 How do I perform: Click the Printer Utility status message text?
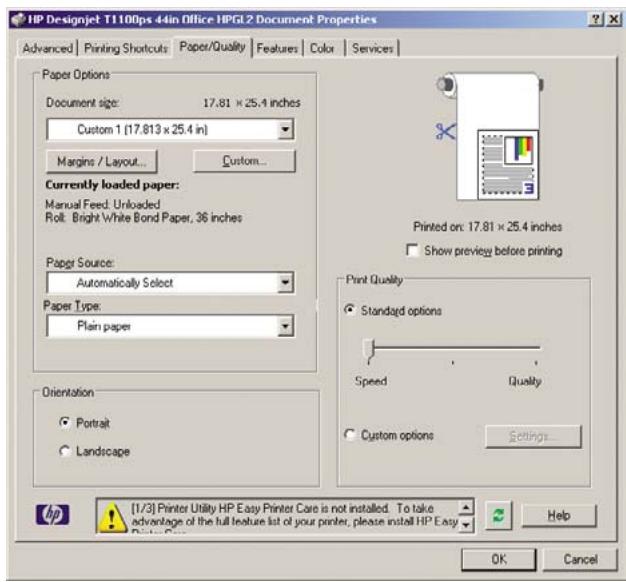[294, 517]
